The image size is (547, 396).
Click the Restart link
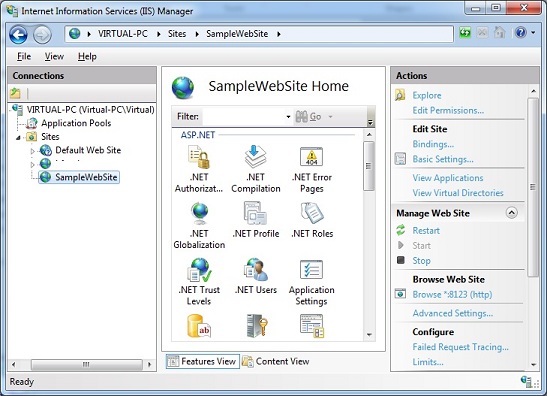pos(426,230)
